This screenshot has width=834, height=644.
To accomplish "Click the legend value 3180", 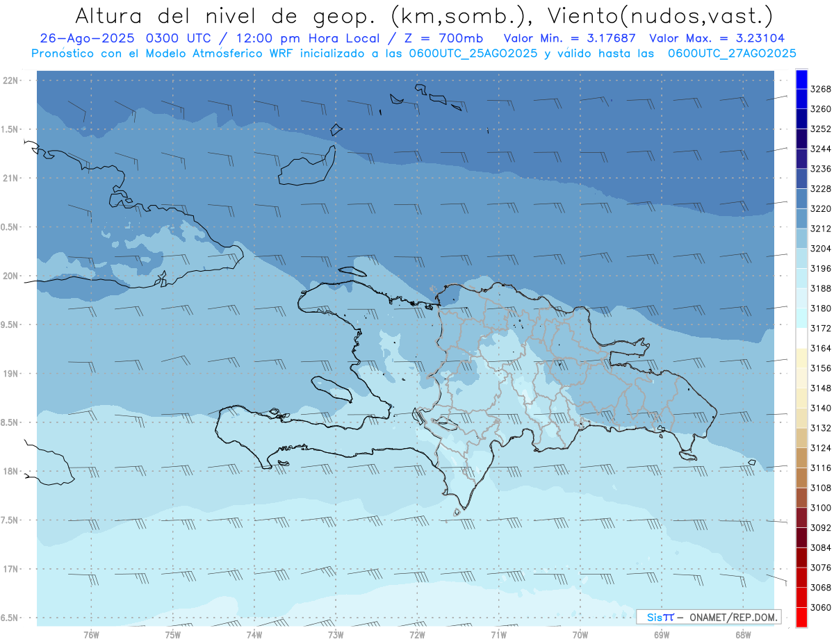I will coord(820,308).
